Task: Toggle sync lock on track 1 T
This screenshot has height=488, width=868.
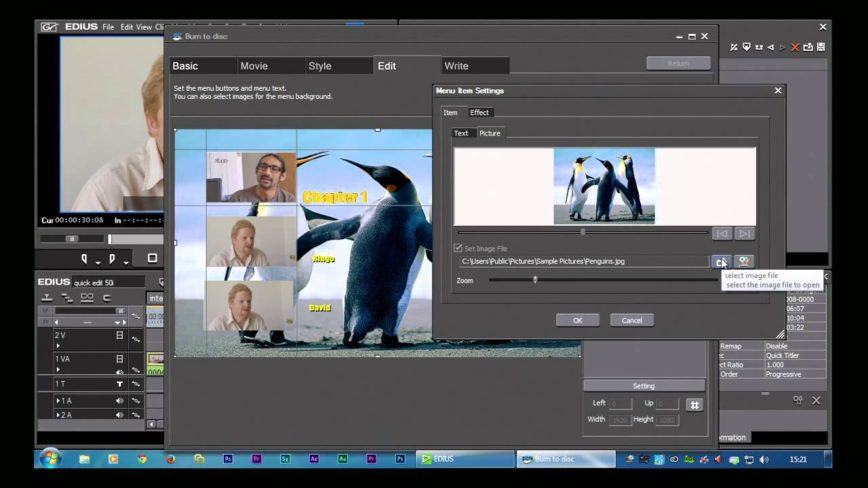Action: click(136, 385)
